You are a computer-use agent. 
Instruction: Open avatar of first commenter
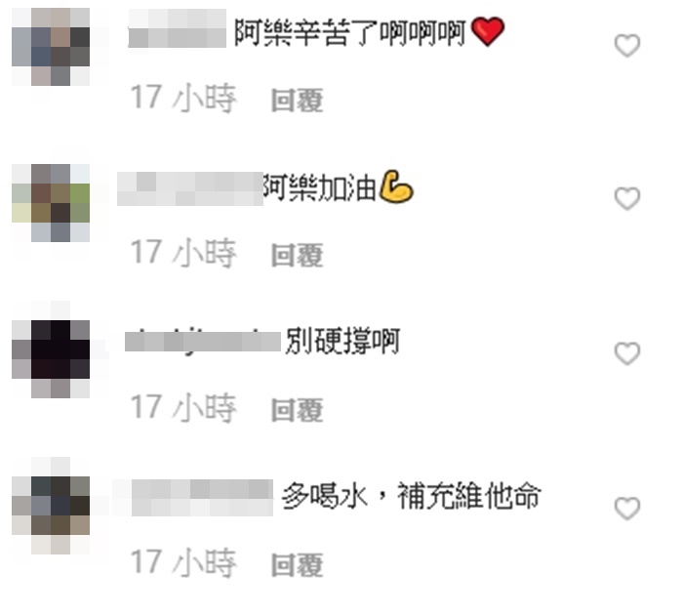(x=51, y=47)
